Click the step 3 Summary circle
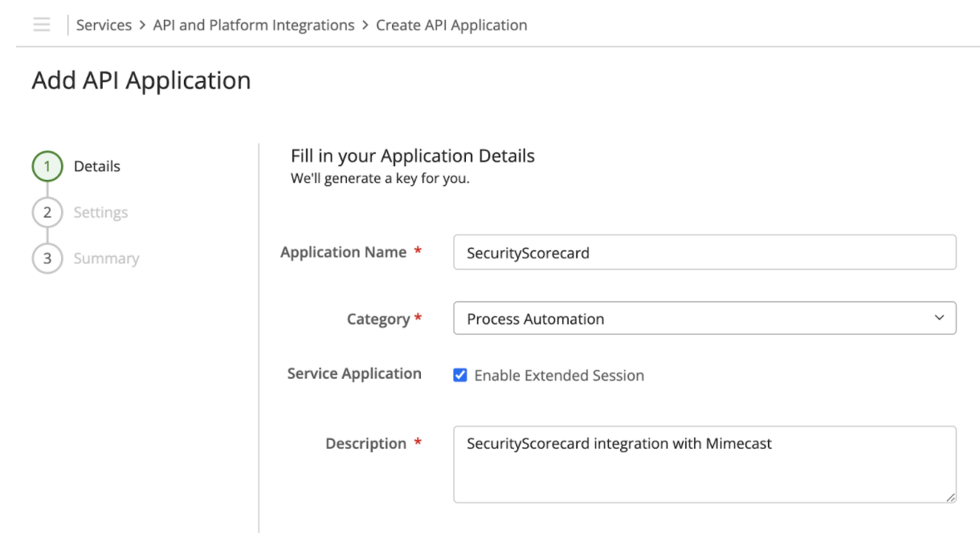 click(x=47, y=258)
